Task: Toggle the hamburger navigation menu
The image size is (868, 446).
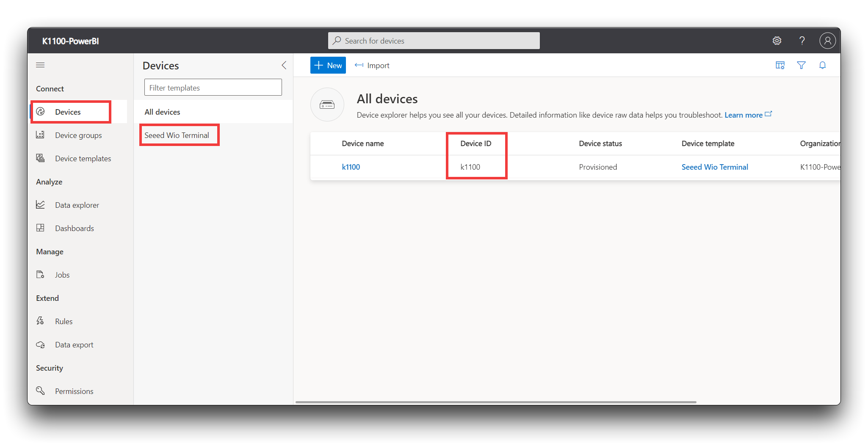Action: click(40, 65)
